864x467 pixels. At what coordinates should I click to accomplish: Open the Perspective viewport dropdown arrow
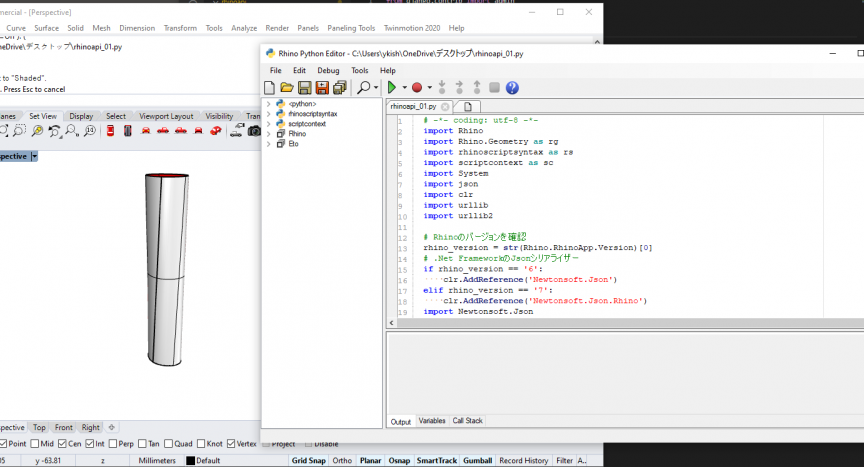pyautogui.click(x=34, y=156)
